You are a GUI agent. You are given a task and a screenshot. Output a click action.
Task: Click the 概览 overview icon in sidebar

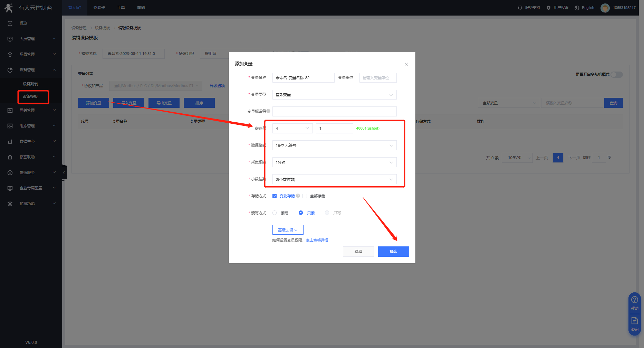click(10, 23)
